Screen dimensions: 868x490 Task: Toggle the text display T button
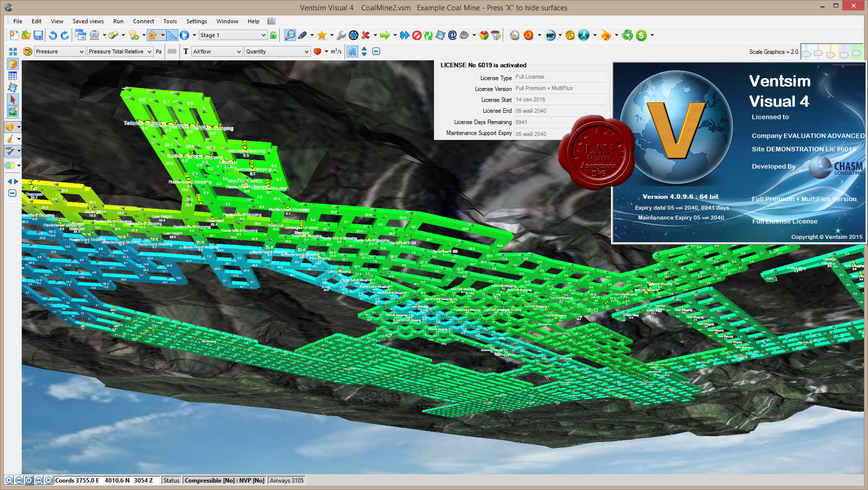tap(186, 51)
